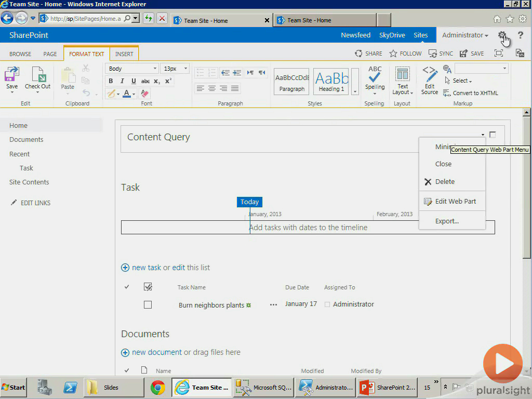Apply superscript formatting
Screen dimensions: 532x399
coord(168,81)
